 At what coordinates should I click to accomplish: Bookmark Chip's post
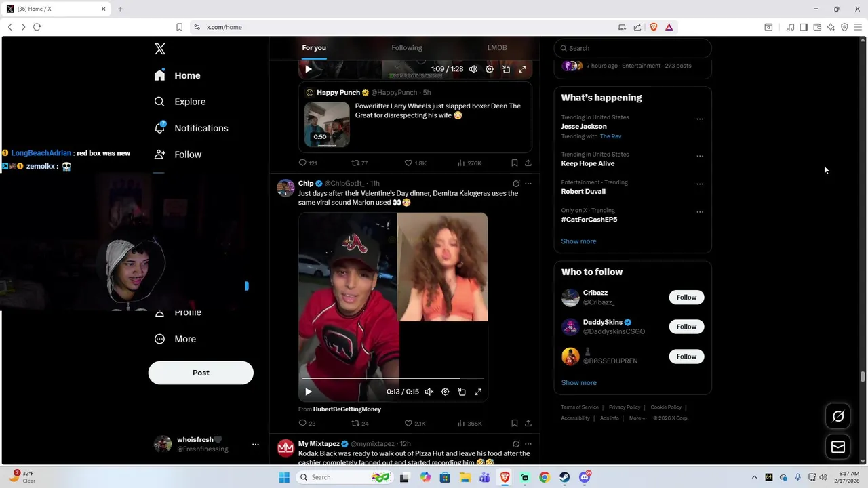click(515, 424)
